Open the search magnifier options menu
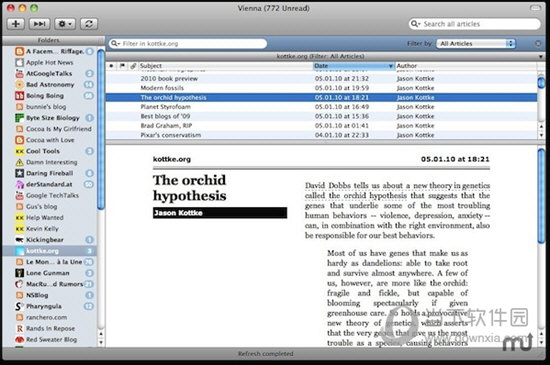Viewport: 550px width, 365px height. pos(415,24)
